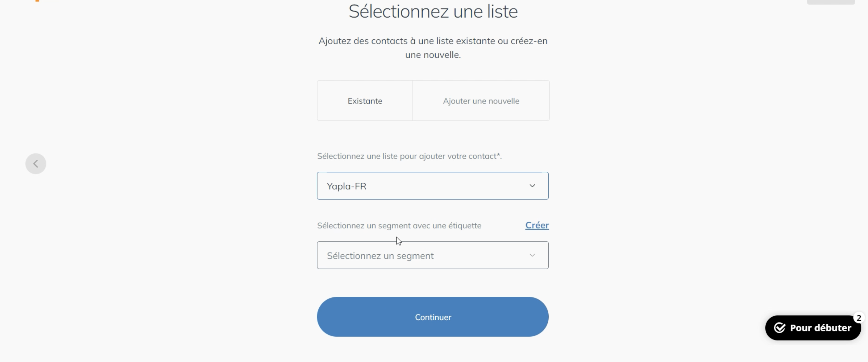Switch to the Existante tab
The width and height of the screenshot is (868, 362).
pos(365,101)
